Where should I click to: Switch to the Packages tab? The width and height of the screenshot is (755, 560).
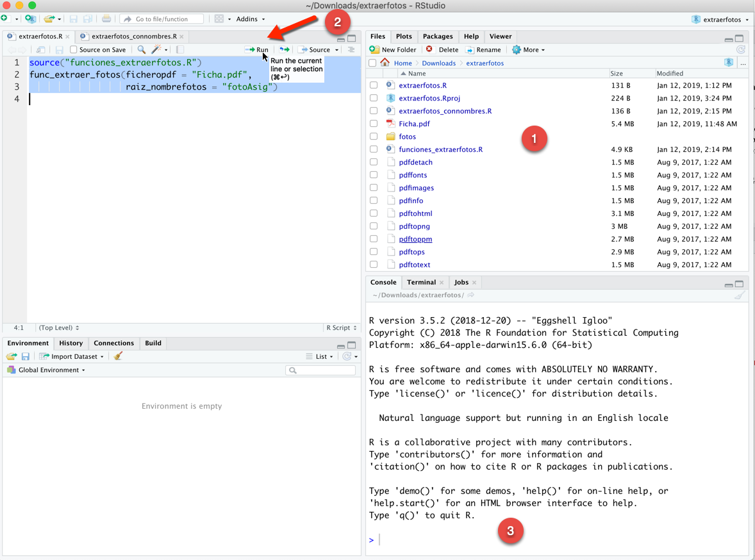point(438,36)
